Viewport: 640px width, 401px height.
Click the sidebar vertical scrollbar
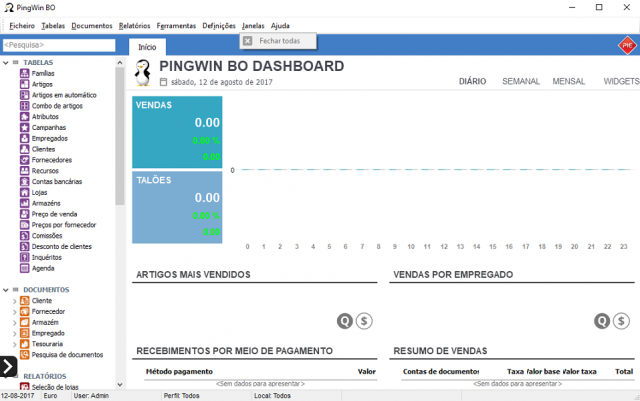click(120, 130)
